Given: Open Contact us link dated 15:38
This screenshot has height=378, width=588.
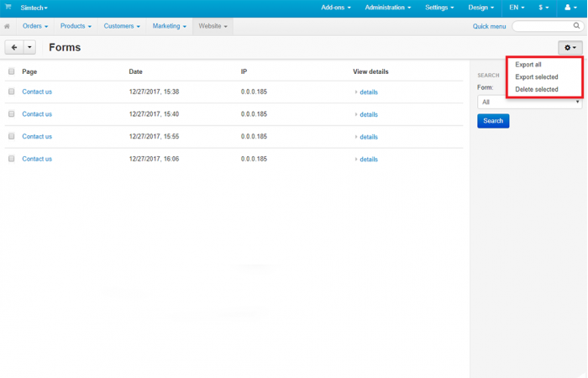Looking at the screenshot, I should [37, 92].
